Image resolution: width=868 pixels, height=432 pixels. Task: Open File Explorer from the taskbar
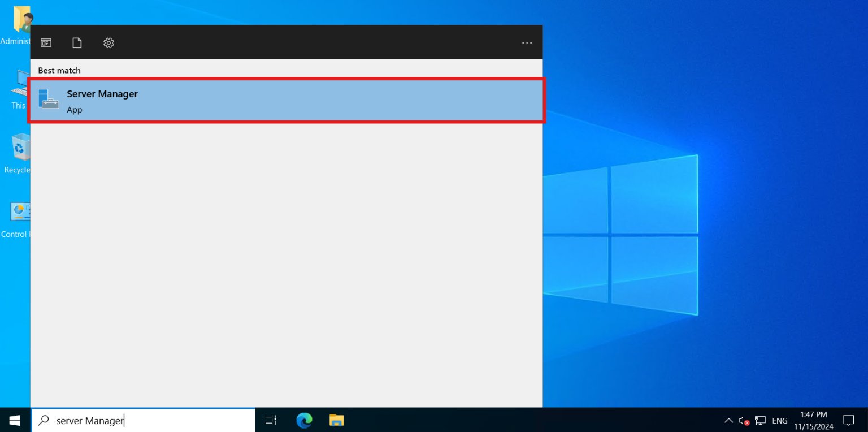[x=336, y=420]
